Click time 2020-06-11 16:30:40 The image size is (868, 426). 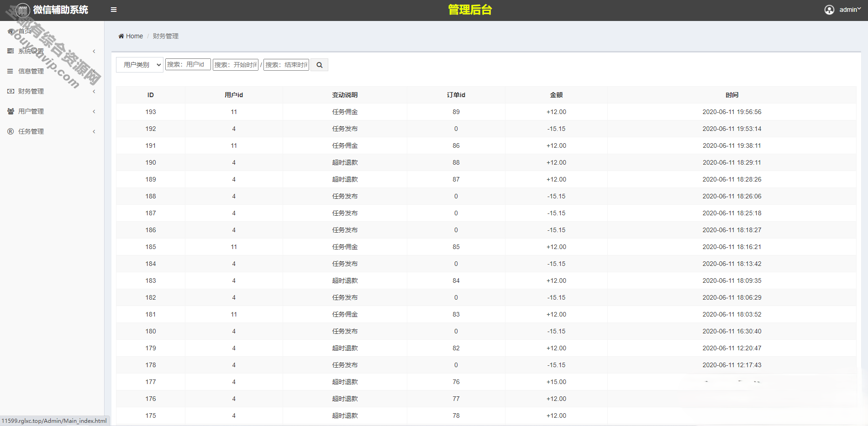[732, 331]
